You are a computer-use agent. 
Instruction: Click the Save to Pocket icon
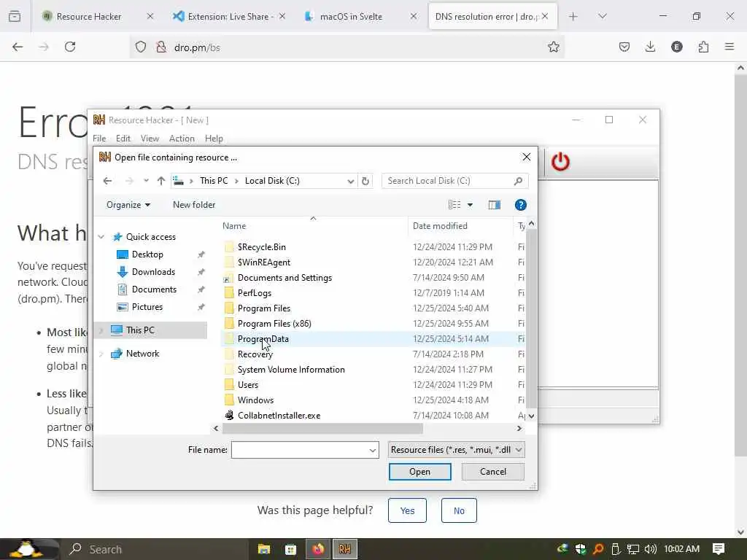(x=624, y=47)
